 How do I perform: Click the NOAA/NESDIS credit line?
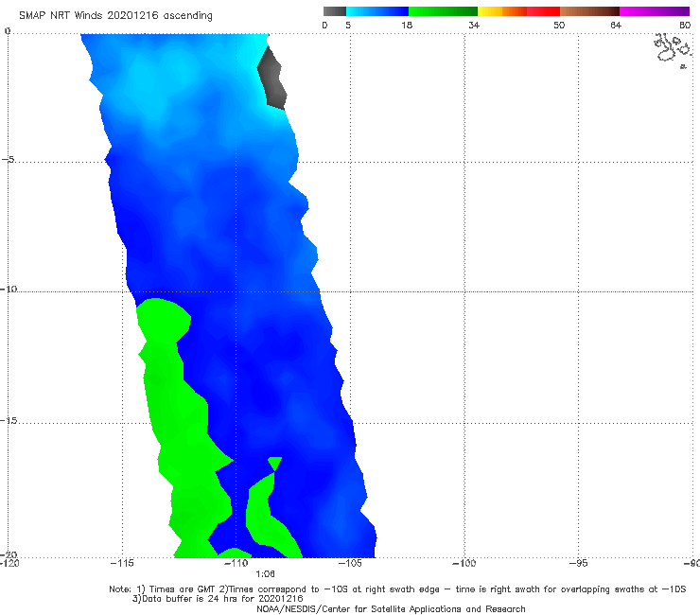391,609
